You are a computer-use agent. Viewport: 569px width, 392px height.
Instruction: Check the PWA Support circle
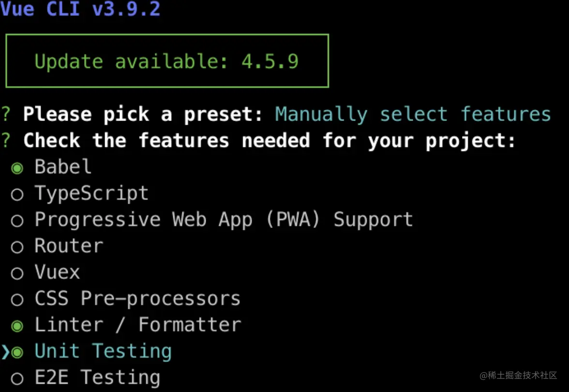(x=17, y=221)
